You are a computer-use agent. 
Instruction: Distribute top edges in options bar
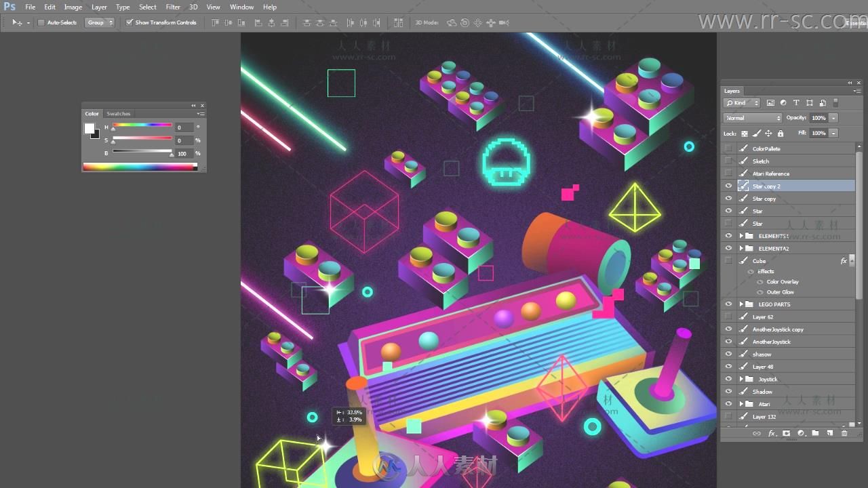307,22
